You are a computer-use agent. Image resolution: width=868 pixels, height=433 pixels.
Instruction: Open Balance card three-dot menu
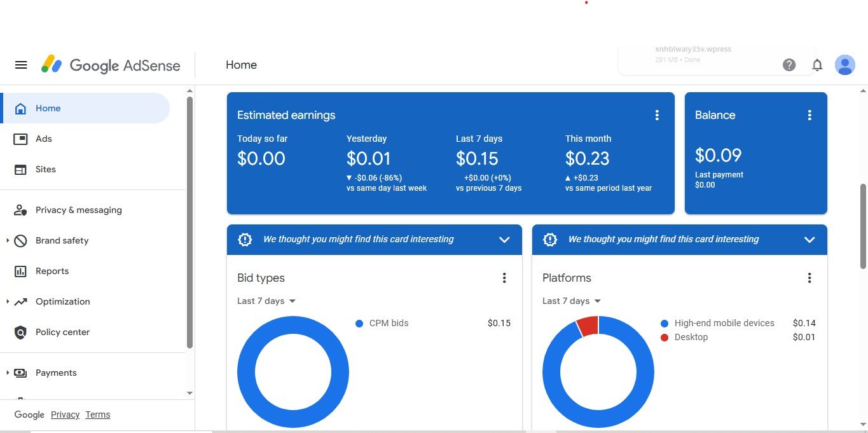click(809, 115)
